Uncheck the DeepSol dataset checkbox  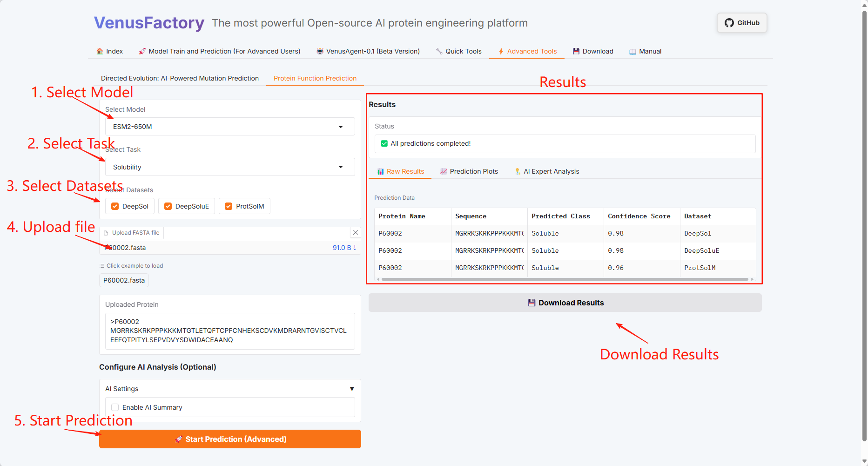tap(115, 206)
